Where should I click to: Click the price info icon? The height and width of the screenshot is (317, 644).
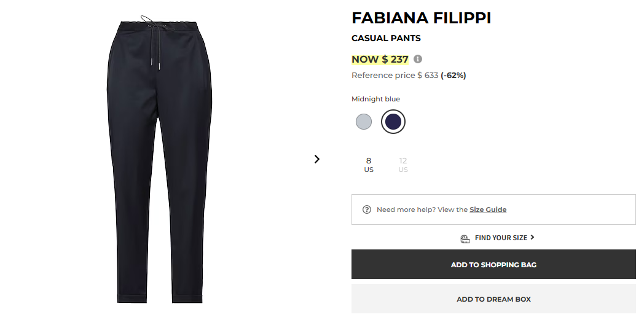[418, 59]
